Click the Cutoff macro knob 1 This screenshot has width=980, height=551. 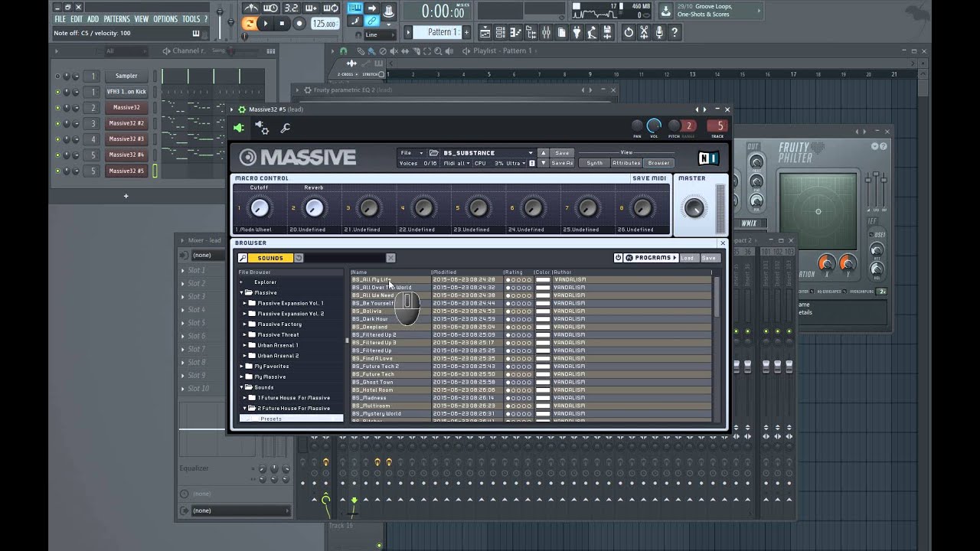(260, 207)
